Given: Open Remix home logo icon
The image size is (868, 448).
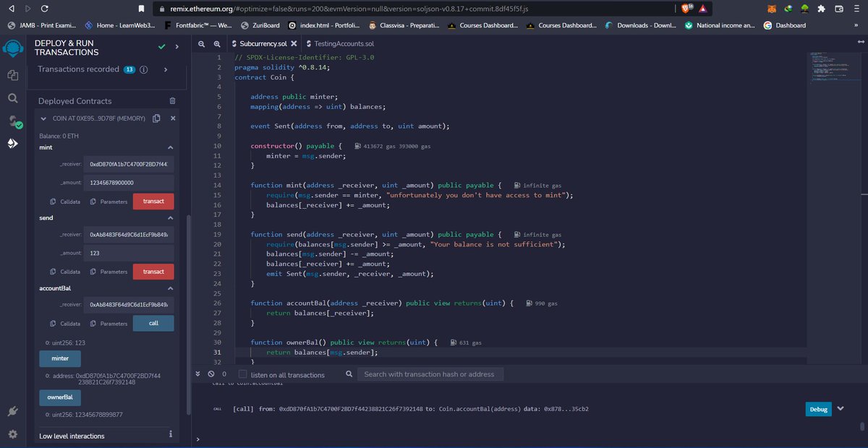Looking at the screenshot, I should pos(13,48).
